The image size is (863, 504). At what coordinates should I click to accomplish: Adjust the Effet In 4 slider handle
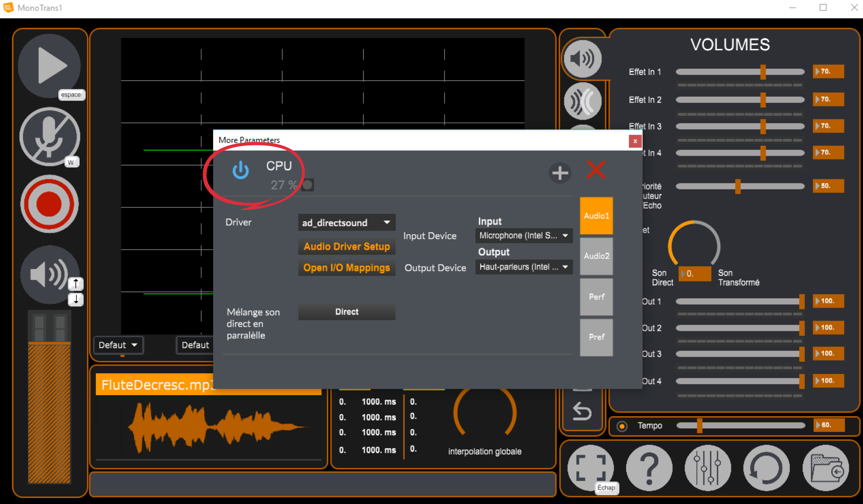763,153
